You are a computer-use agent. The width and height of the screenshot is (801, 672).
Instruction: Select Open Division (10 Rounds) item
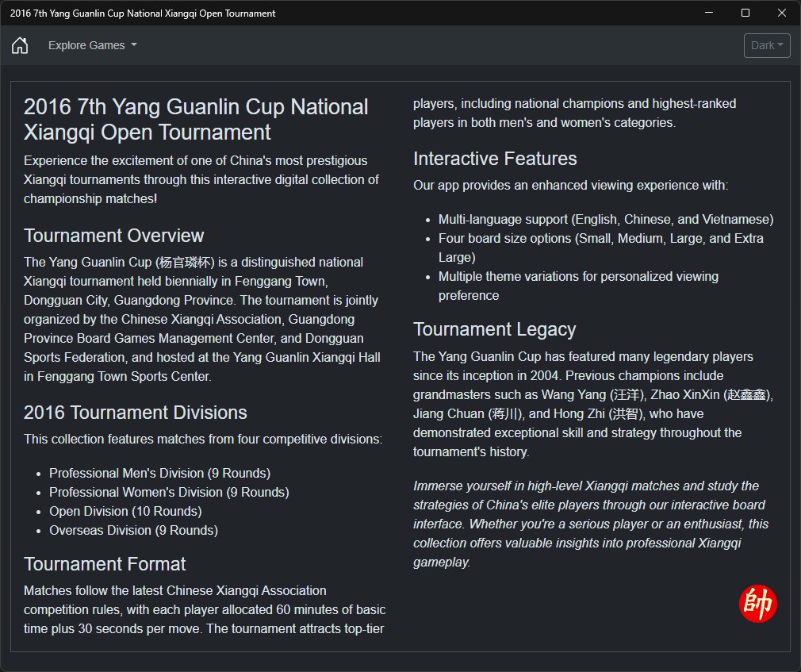coord(125,511)
